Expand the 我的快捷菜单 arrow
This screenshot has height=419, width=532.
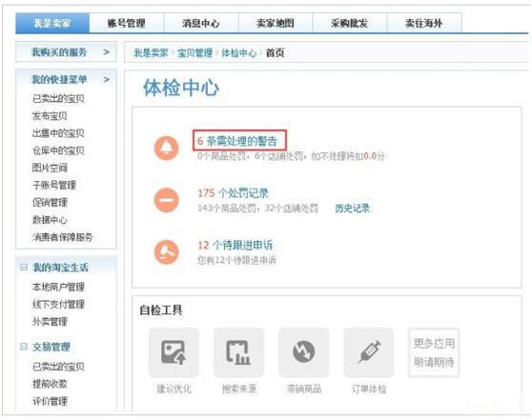(106, 80)
